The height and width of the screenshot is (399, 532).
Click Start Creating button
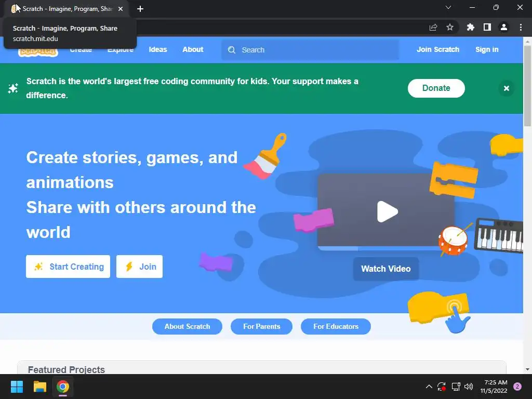(68, 267)
